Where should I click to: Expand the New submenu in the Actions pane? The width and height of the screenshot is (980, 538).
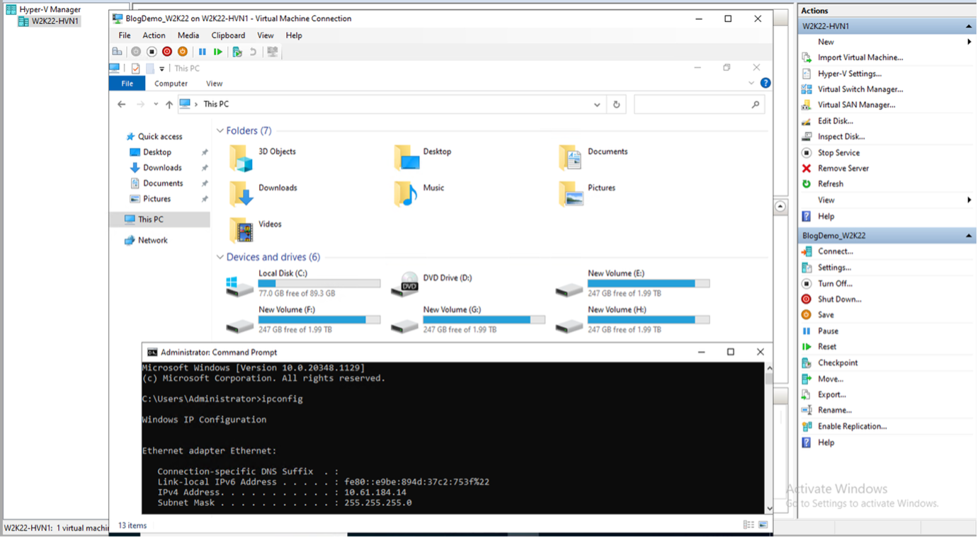(x=969, y=42)
